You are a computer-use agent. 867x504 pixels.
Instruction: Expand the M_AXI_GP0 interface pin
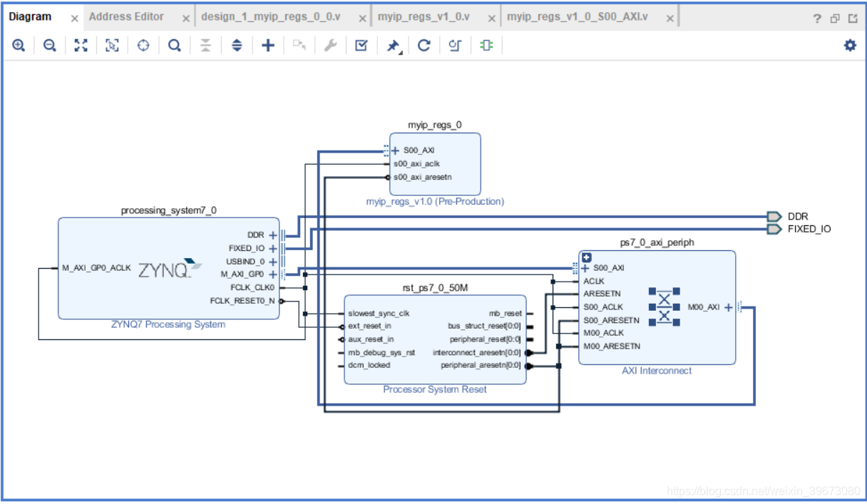[x=272, y=274]
